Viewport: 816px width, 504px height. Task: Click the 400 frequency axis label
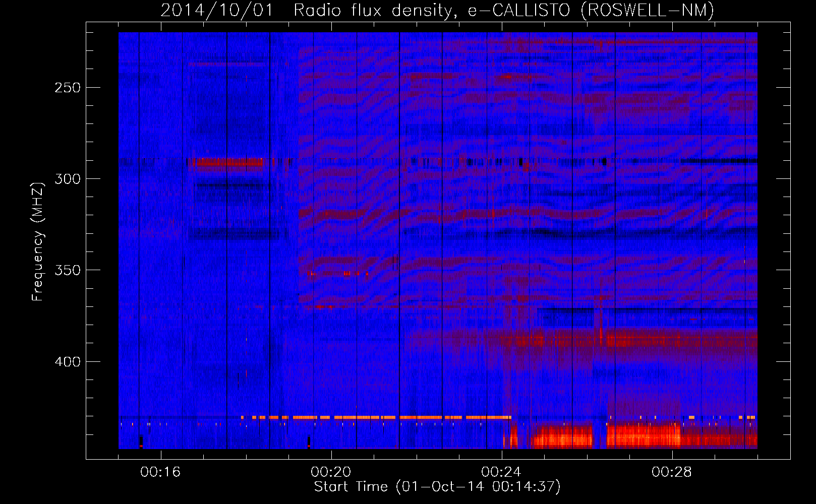click(x=68, y=362)
